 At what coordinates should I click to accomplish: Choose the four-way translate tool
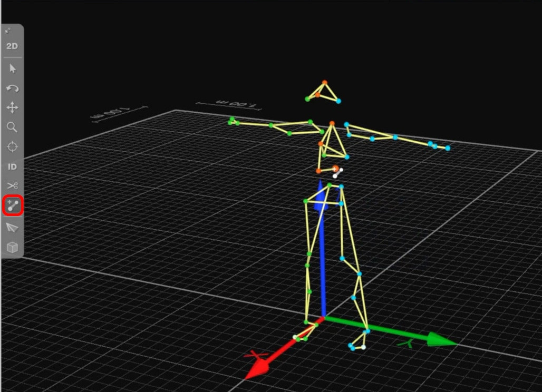(x=12, y=108)
